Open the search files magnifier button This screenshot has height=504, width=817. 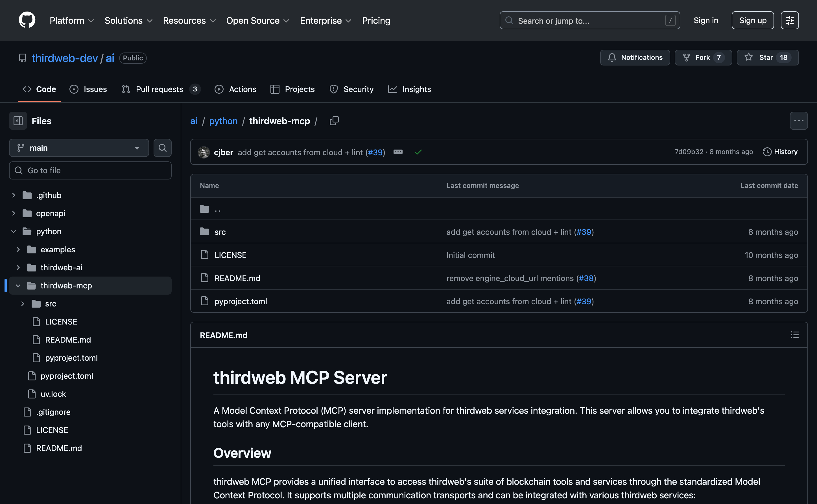click(162, 148)
